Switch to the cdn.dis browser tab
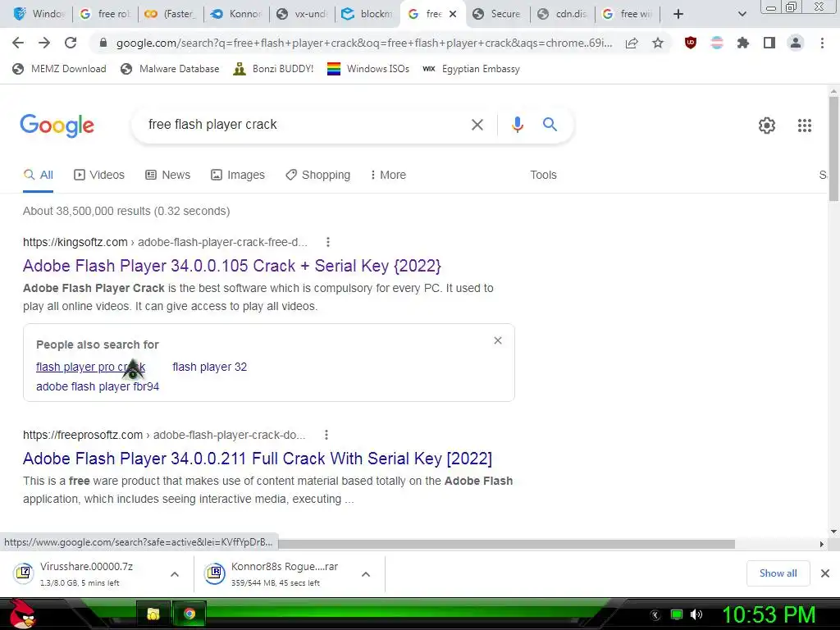This screenshot has width=840, height=630. click(x=563, y=14)
